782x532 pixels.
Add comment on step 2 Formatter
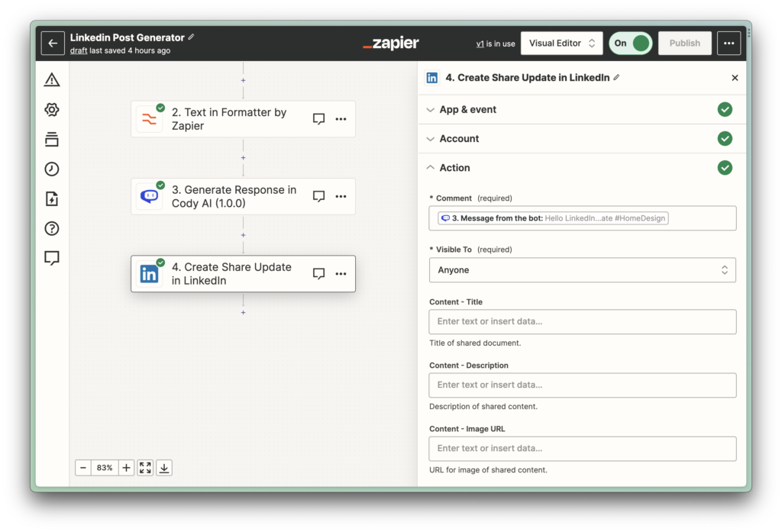318,119
